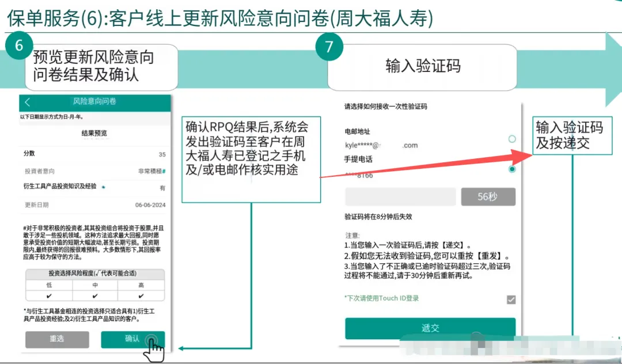Click note 2 about pressing 重发

point(427,256)
